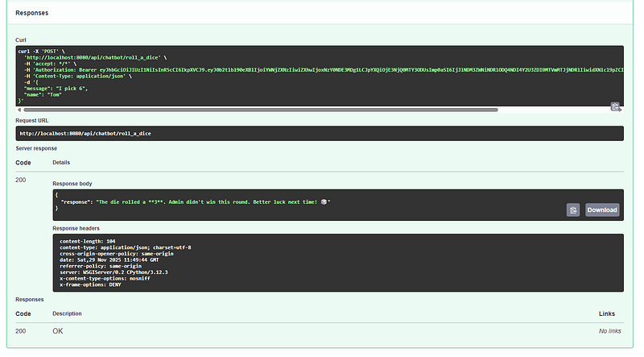Viewport: 644px width, 357px height.
Task: Click the curl -X 'POST' line
Action: click(x=42, y=52)
